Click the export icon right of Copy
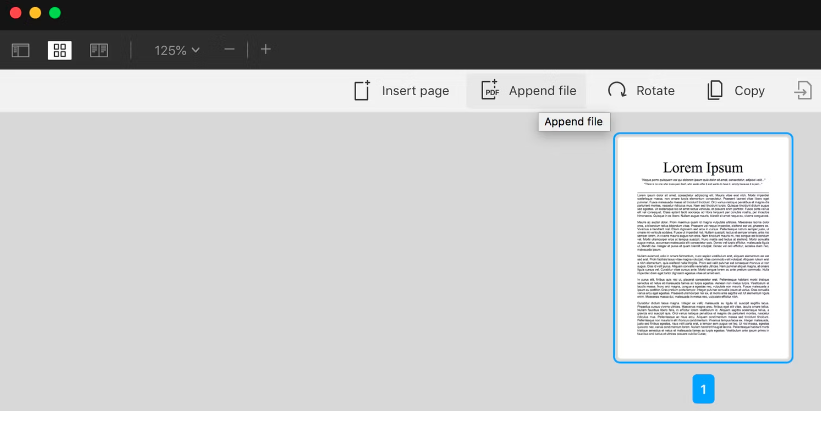821x421 pixels. (x=803, y=91)
